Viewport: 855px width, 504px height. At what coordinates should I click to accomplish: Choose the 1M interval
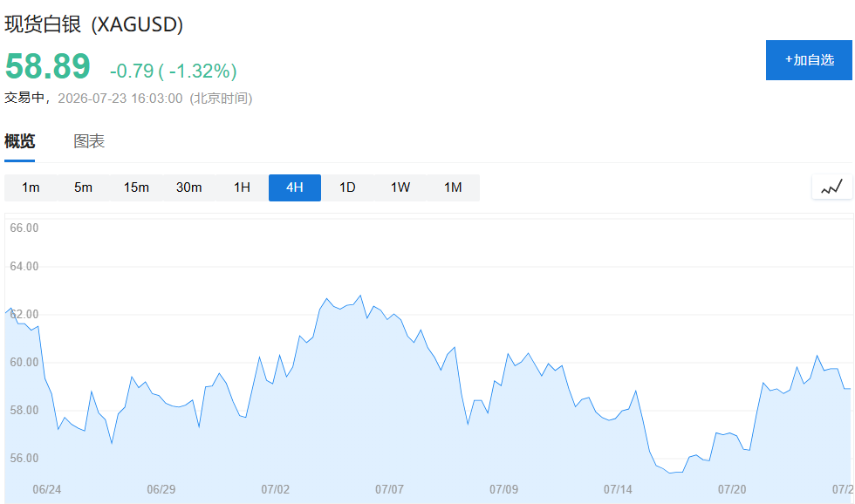[453, 187]
